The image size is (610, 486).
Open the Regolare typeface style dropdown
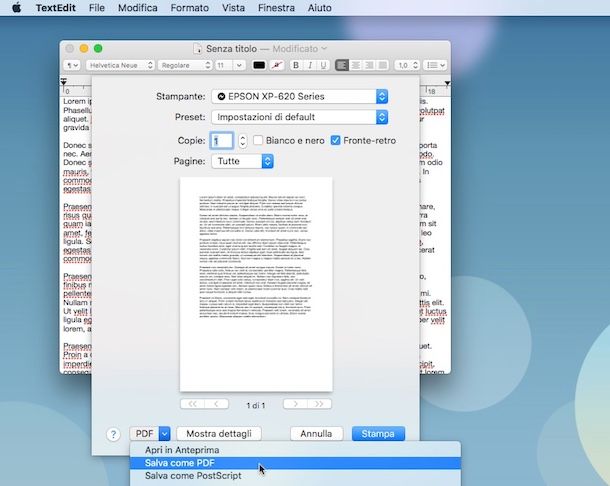point(185,65)
